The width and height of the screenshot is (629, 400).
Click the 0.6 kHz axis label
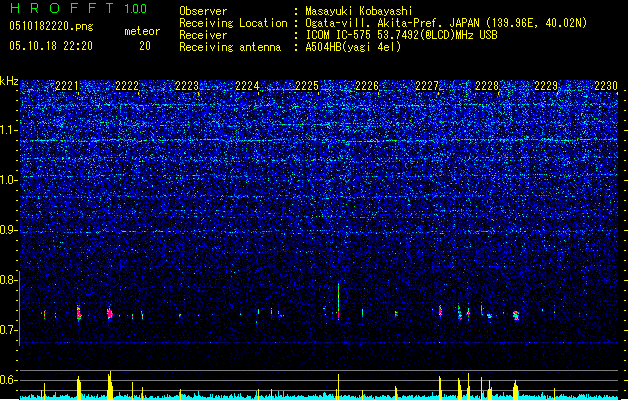[x=9, y=380]
